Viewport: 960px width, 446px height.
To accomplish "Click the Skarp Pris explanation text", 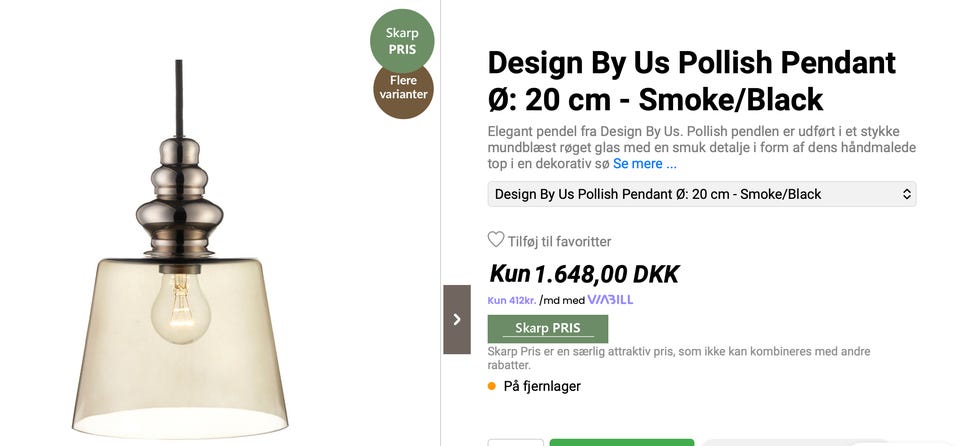I will pyautogui.click(x=678, y=358).
